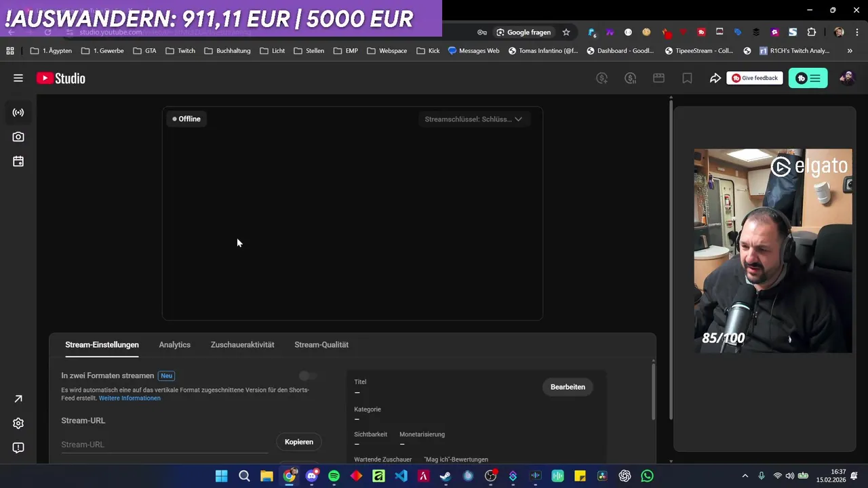Open the settings gear in sidebar
The height and width of the screenshot is (488, 868).
coord(18,423)
